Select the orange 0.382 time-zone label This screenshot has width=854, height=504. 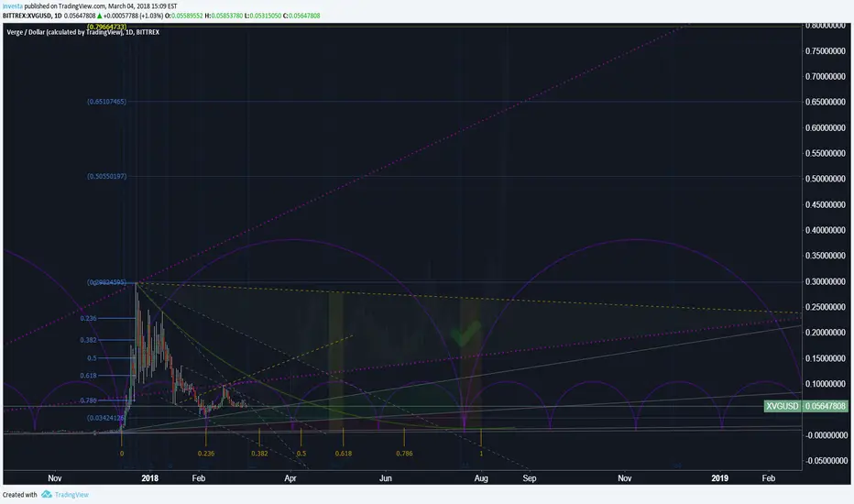click(x=259, y=454)
